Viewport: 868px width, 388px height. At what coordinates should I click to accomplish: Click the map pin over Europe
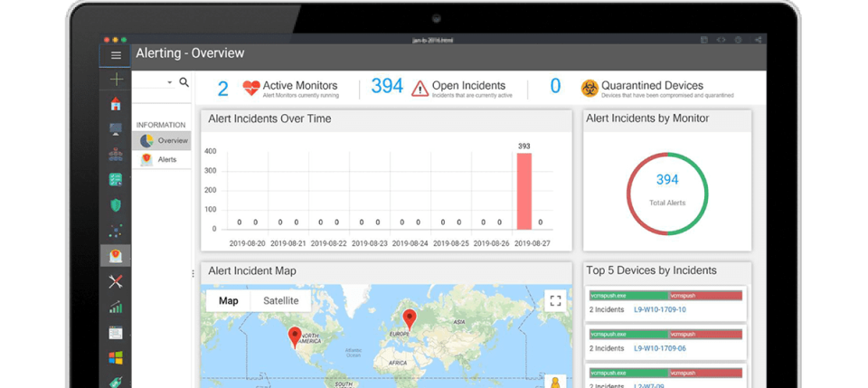(409, 320)
